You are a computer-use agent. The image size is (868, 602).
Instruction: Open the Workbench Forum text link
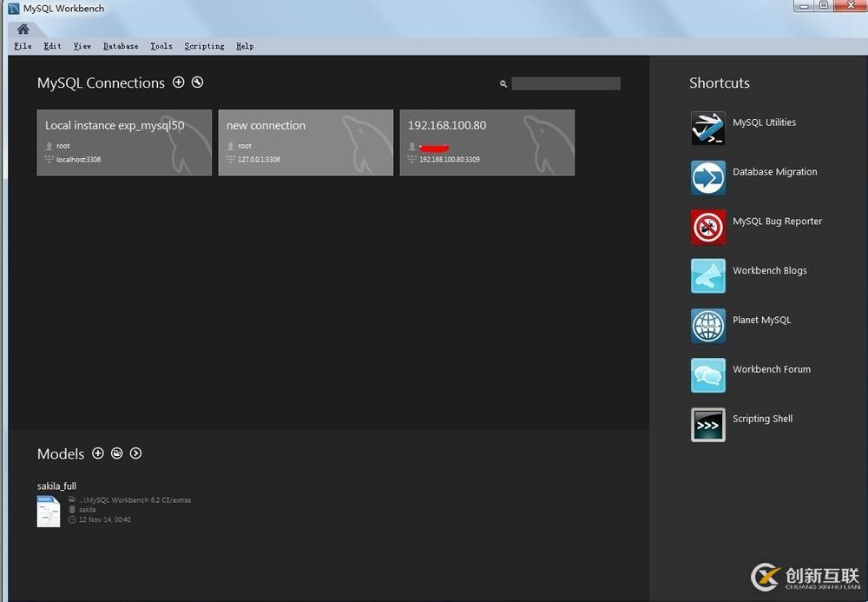[x=772, y=369]
